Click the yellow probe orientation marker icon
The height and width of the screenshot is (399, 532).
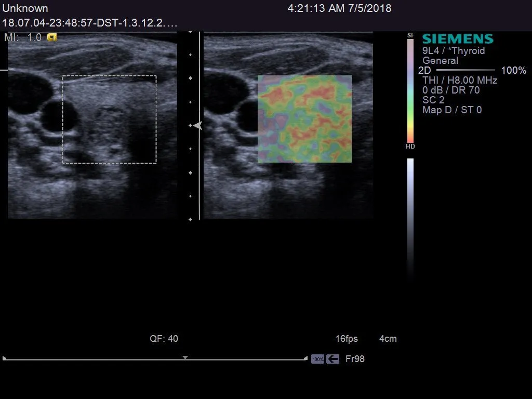(52, 37)
